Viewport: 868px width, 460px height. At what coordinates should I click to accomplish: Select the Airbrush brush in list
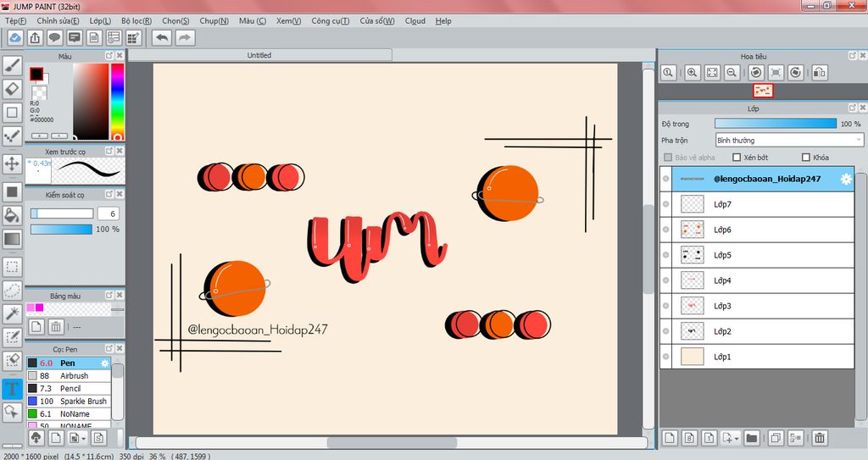coord(70,376)
